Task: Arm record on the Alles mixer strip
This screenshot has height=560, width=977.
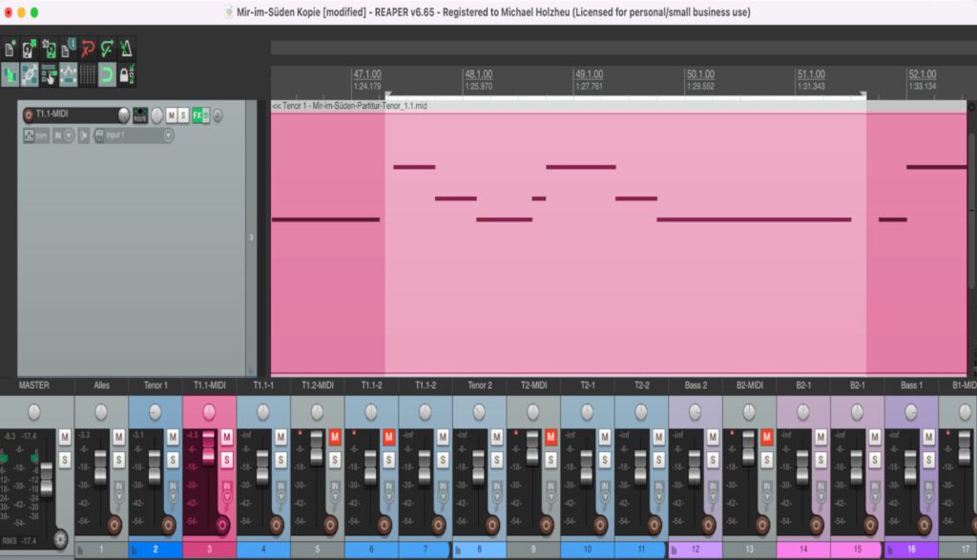Action: click(x=114, y=525)
